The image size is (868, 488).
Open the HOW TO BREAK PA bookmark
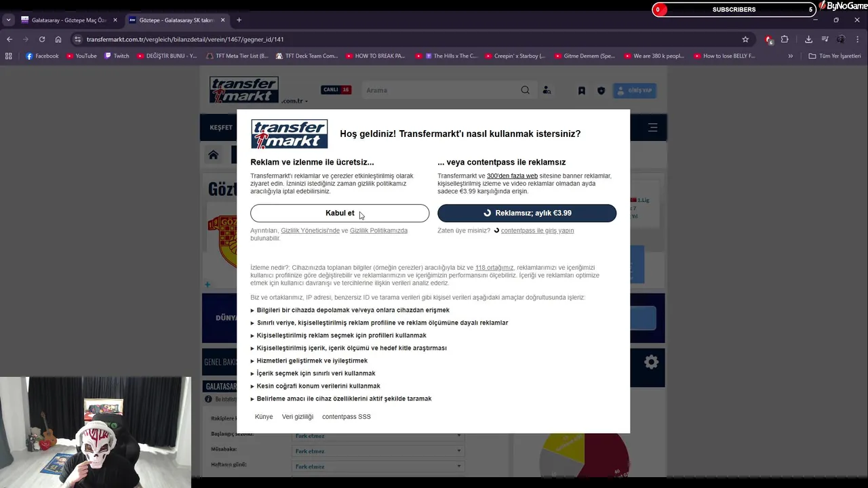(x=375, y=56)
